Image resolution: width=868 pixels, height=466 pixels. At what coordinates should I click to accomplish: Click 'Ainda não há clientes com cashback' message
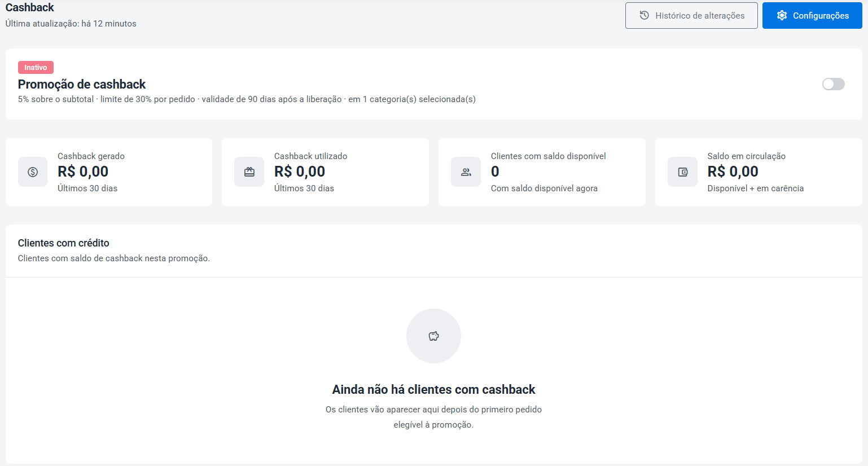[x=433, y=390]
